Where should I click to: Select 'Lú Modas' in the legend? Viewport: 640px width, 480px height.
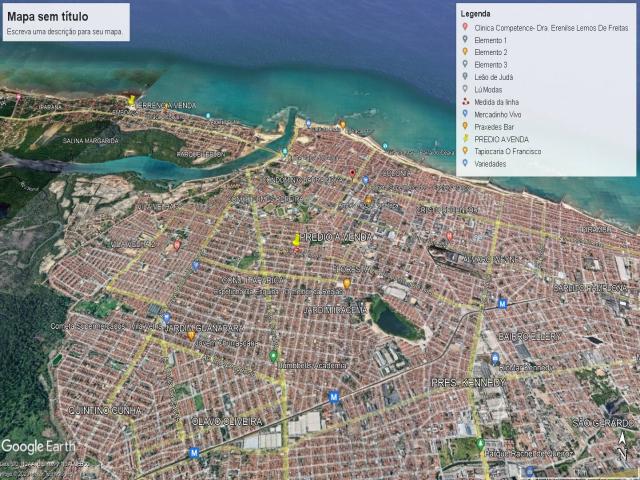click(x=488, y=90)
